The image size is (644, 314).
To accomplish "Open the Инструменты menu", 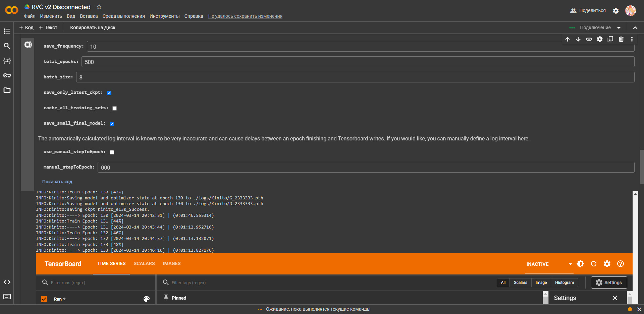I will click(164, 16).
